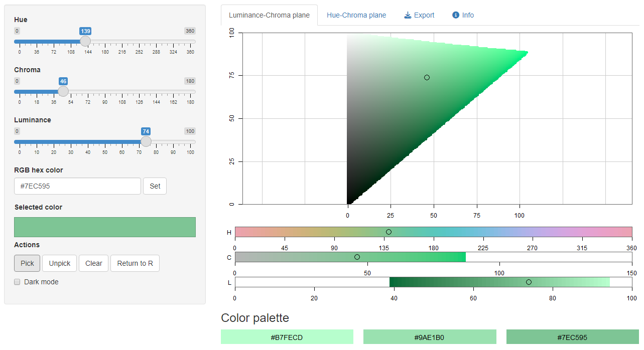
Task: Click Set next to the hex field
Action: (155, 186)
